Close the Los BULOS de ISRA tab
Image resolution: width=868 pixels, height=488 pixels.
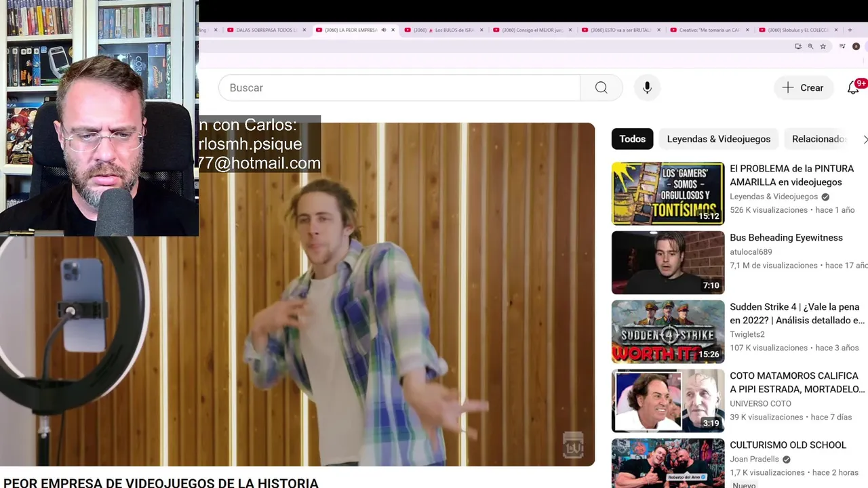(x=481, y=30)
